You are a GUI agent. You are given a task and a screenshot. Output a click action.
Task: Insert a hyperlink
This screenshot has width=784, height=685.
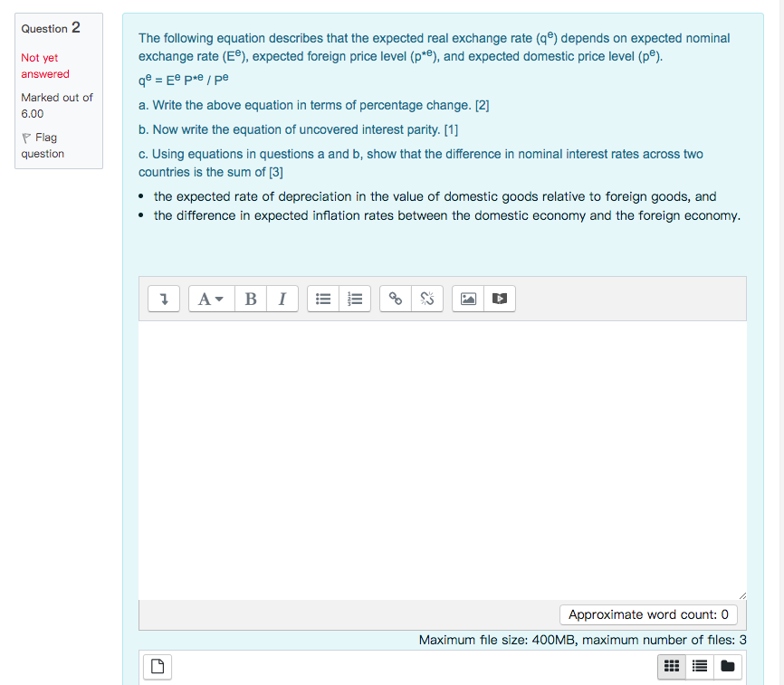point(396,299)
